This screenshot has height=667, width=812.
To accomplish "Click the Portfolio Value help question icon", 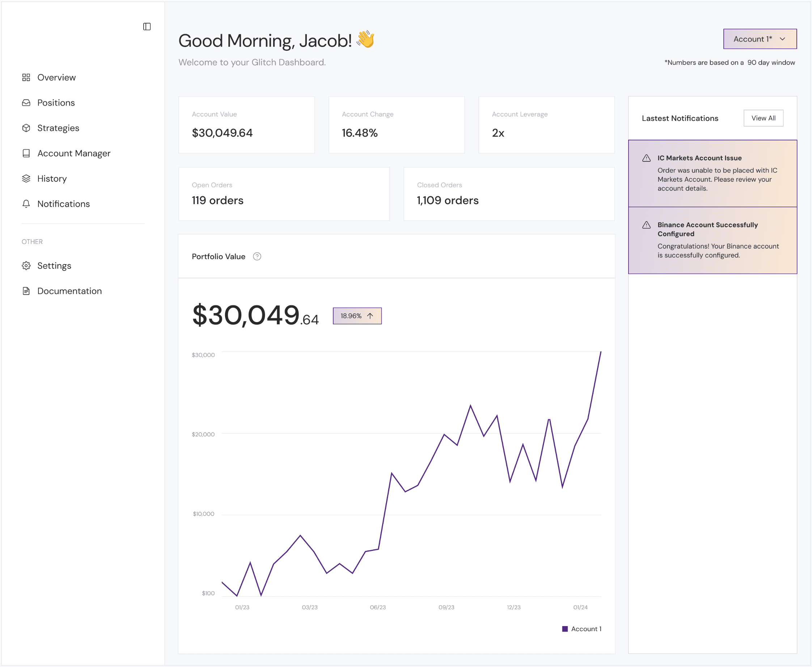I will pyautogui.click(x=257, y=257).
